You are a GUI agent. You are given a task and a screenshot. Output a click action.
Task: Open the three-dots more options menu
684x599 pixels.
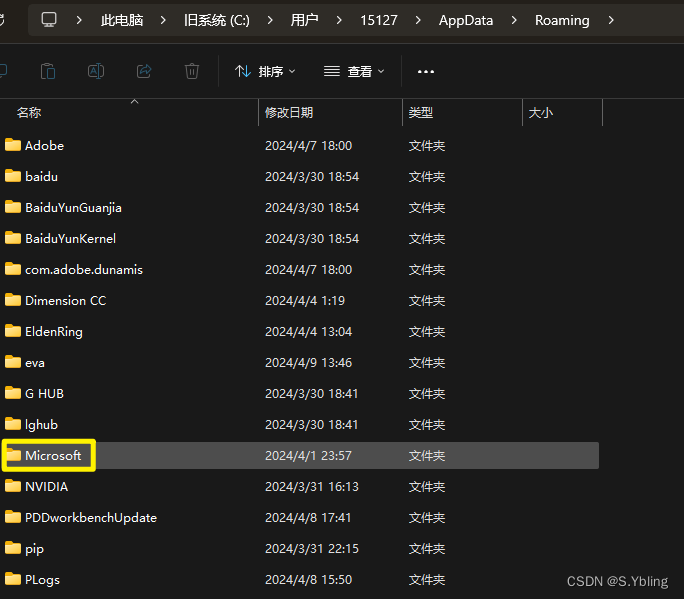[426, 72]
